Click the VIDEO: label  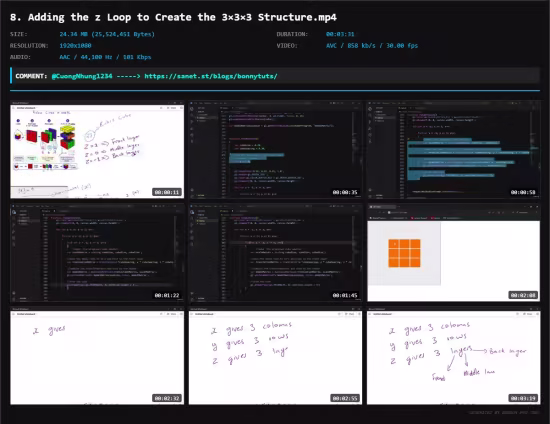click(287, 46)
